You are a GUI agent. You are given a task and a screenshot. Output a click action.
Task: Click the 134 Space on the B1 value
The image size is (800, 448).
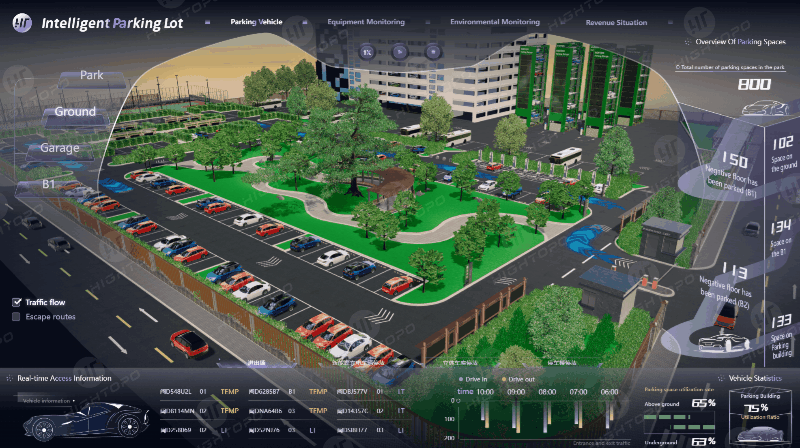point(781,227)
